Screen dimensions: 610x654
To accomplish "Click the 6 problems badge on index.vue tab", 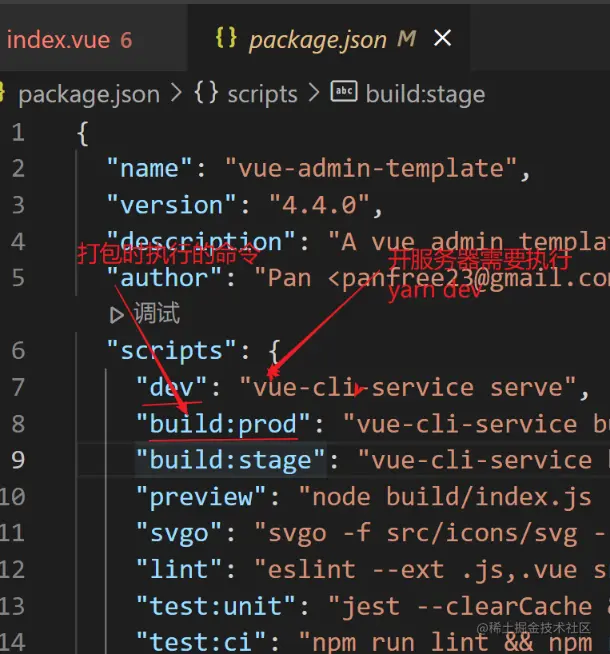I will pos(126,40).
